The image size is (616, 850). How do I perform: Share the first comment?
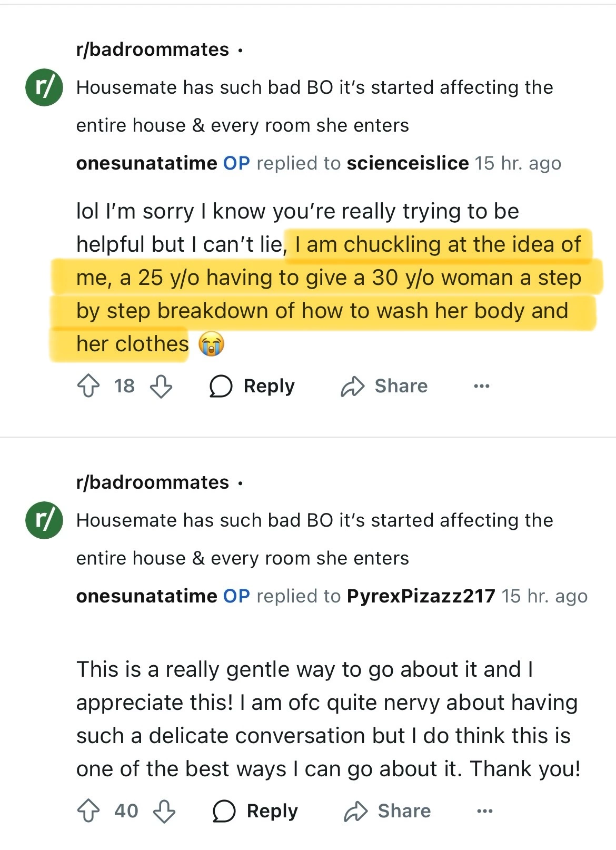pos(384,386)
